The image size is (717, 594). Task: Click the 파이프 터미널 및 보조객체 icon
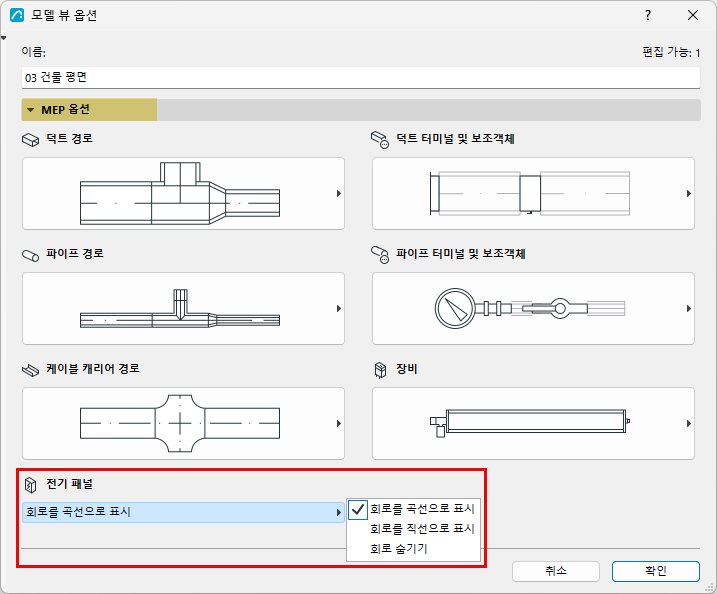coord(380,255)
